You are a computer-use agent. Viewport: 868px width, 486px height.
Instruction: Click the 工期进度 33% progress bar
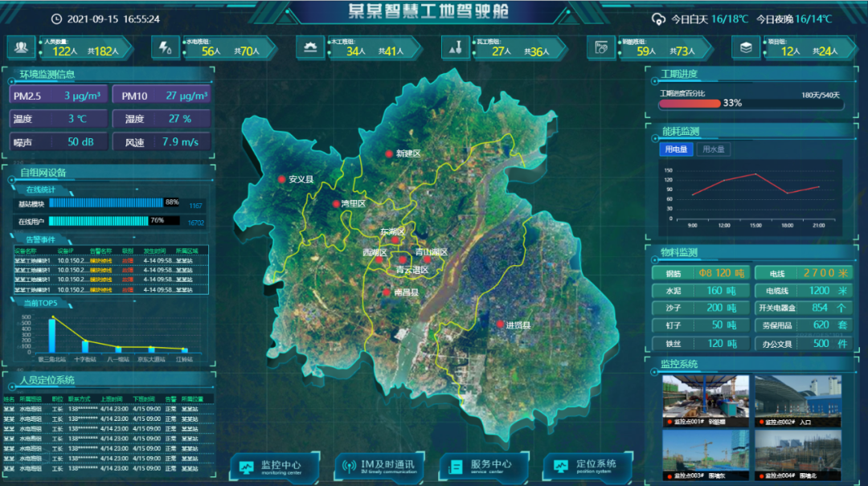tap(751, 104)
